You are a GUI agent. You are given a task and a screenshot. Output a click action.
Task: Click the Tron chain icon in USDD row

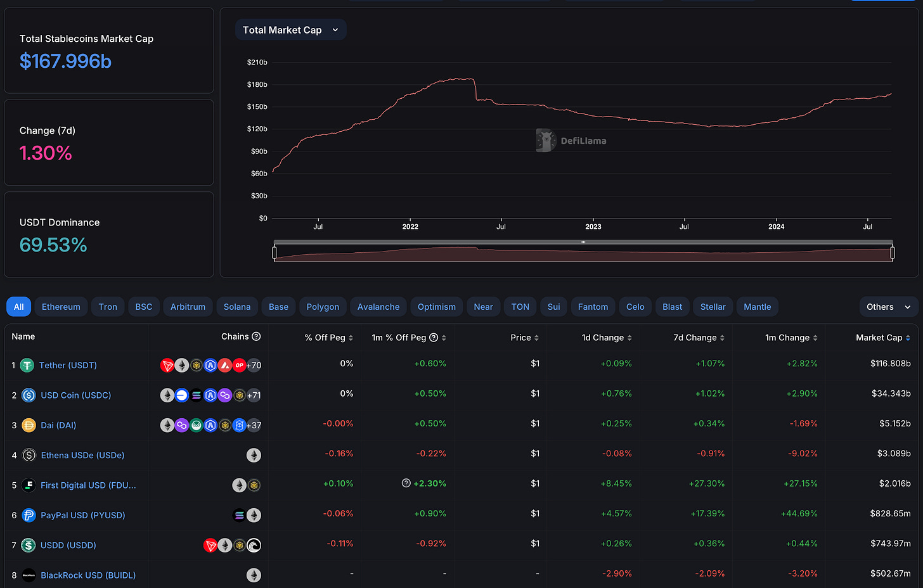210,545
